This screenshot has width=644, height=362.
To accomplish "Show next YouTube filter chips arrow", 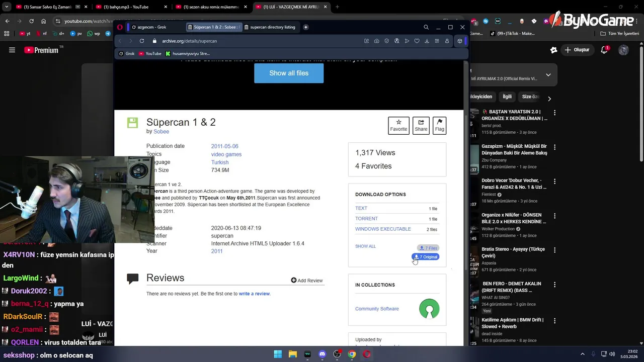I will [549, 99].
